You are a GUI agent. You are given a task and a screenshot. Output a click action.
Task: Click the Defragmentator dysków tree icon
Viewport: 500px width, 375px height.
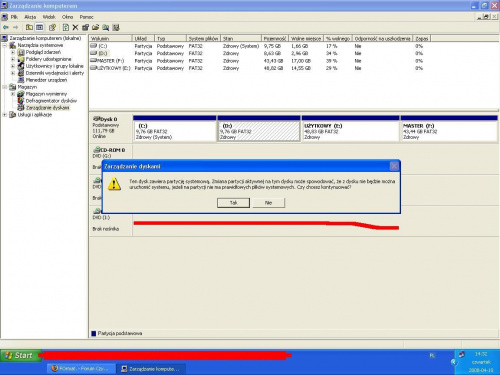21,101
